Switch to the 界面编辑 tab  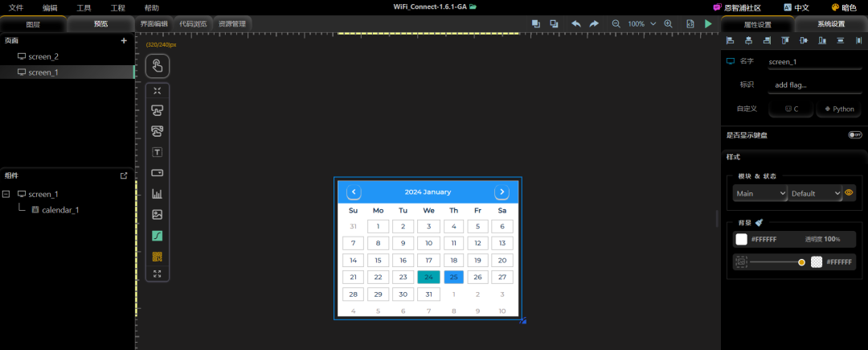(x=154, y=24)
